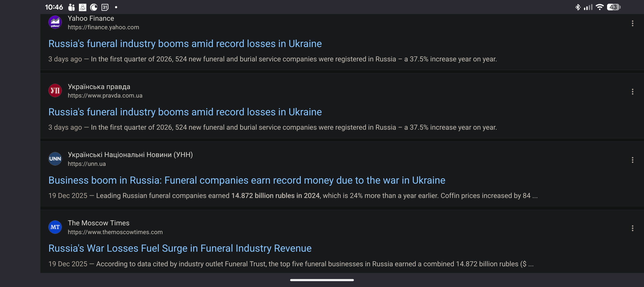Open Business boom in Russia headline
This screenshot has height=287, width=644.
(247, 180)
